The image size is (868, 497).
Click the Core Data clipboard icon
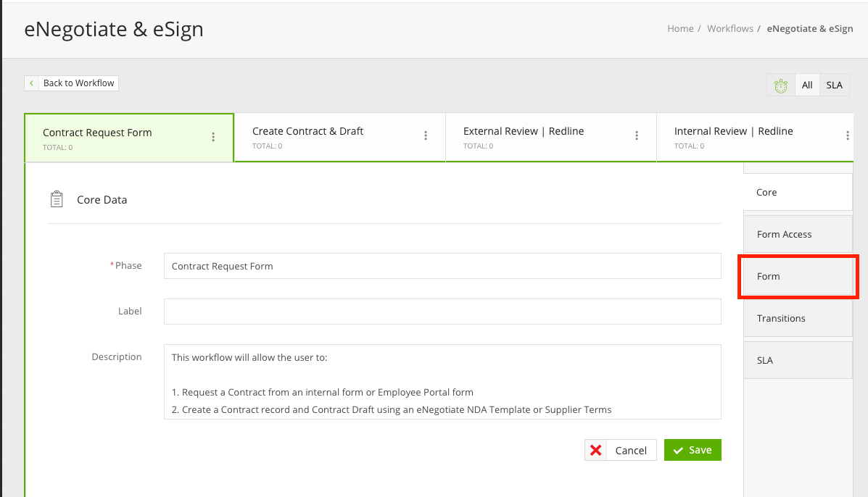tap(57, 199)
